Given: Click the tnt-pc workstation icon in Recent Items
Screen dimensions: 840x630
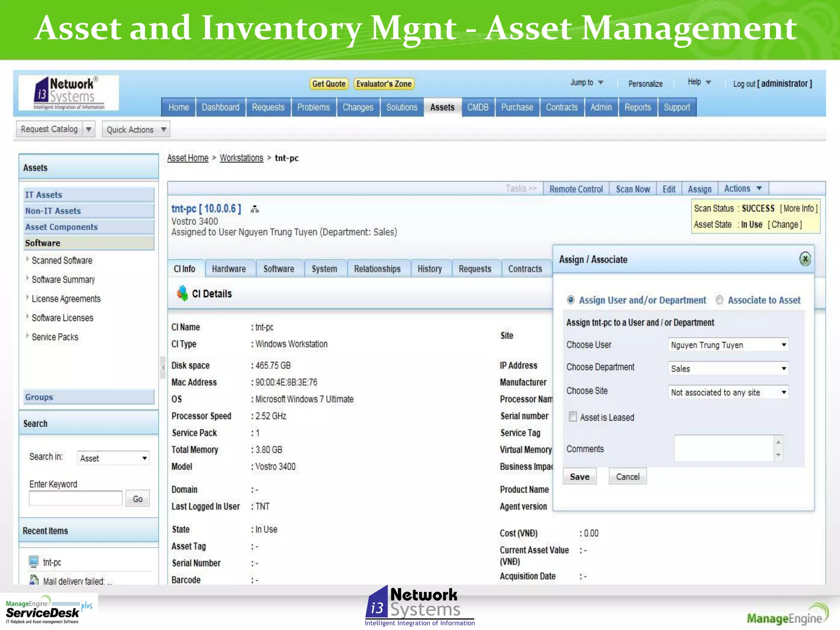Looking at the screenshot, I should coord(34,561).
